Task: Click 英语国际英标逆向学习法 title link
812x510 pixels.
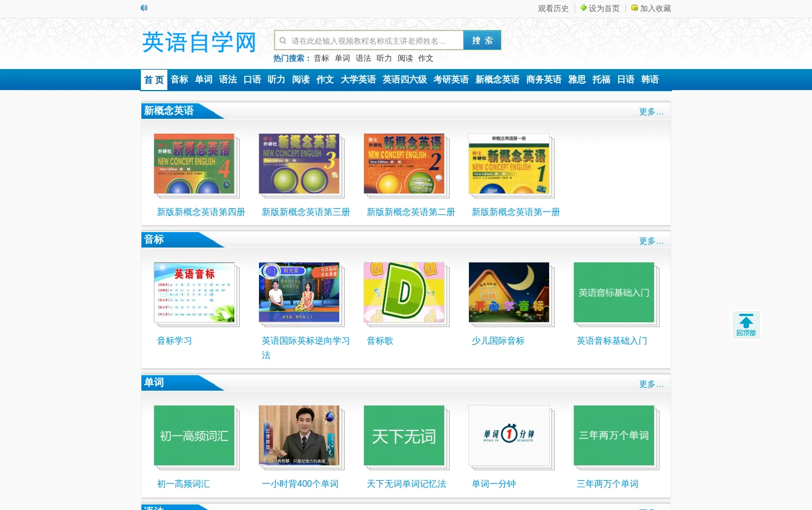Action: pyautogui.click(x=306, y=348)
